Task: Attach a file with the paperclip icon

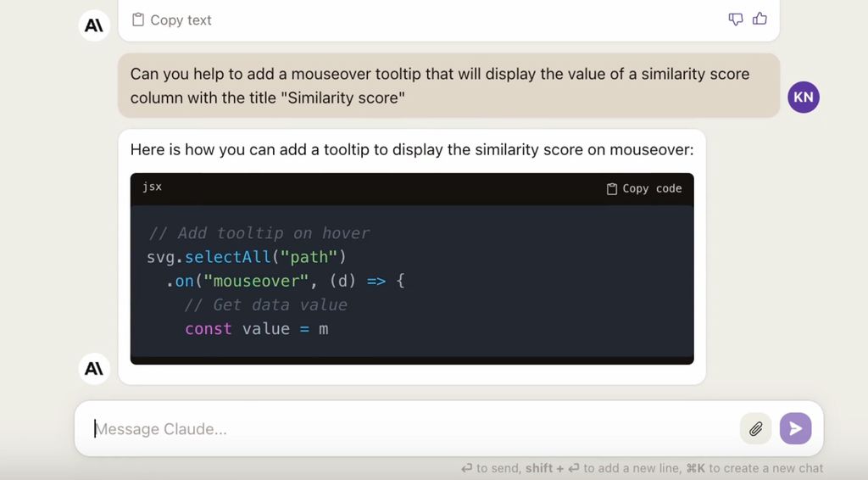Action: coord(755,428)
